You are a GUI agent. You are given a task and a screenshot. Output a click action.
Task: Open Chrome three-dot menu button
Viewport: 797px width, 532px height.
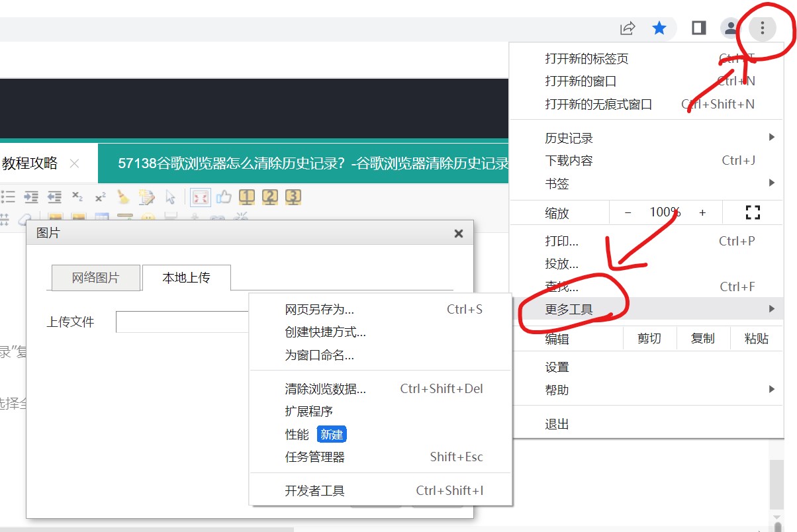click(763, 28)
